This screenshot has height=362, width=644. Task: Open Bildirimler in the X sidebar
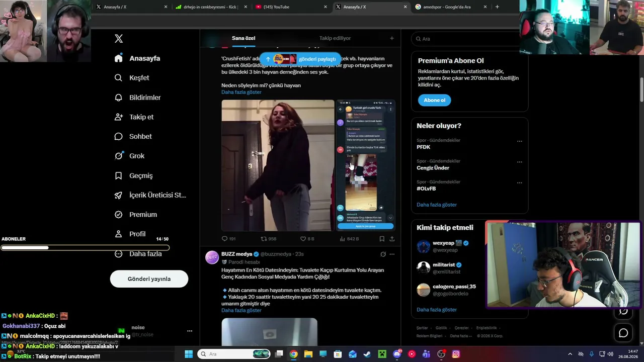pyautogui.click(x=137, y=98)
